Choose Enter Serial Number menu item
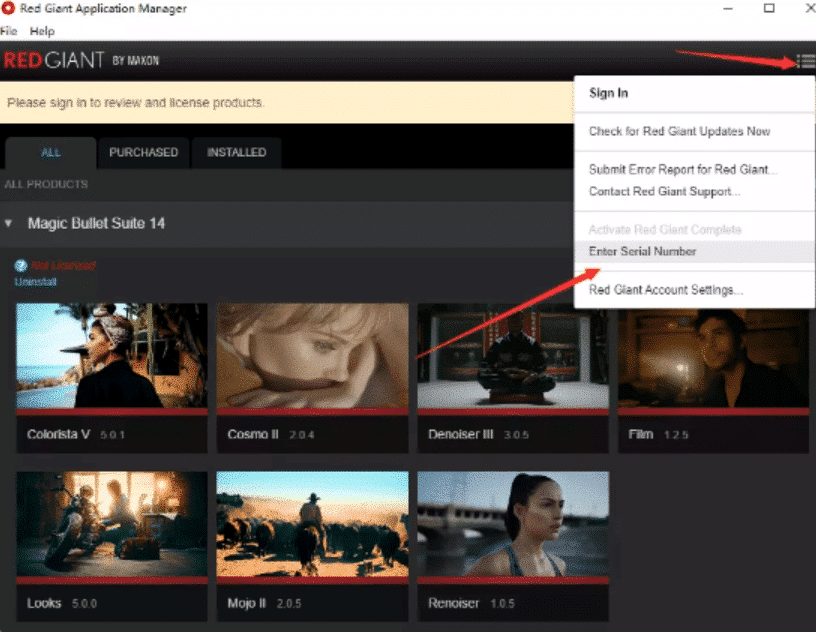The image size is (816, 632). tap(642, 251)
